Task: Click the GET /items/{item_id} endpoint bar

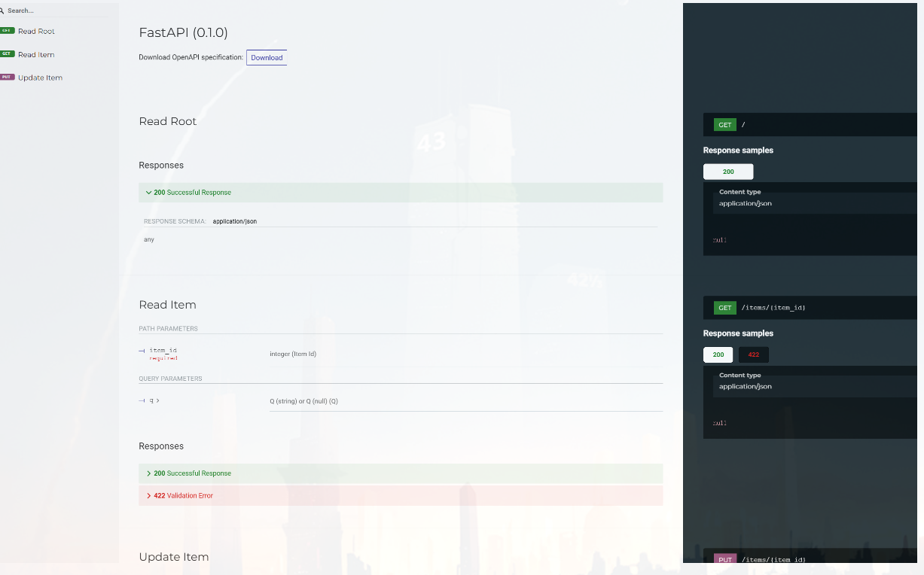Action: coord(810,308)
